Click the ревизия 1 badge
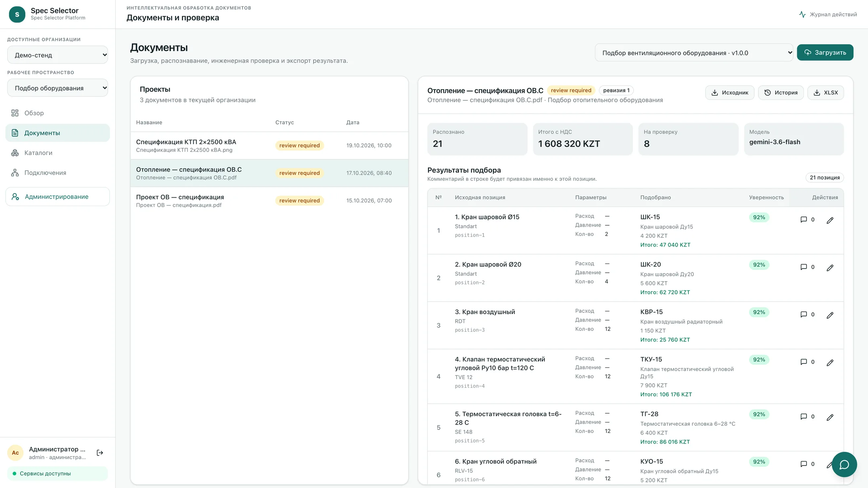 coord(616,90)
